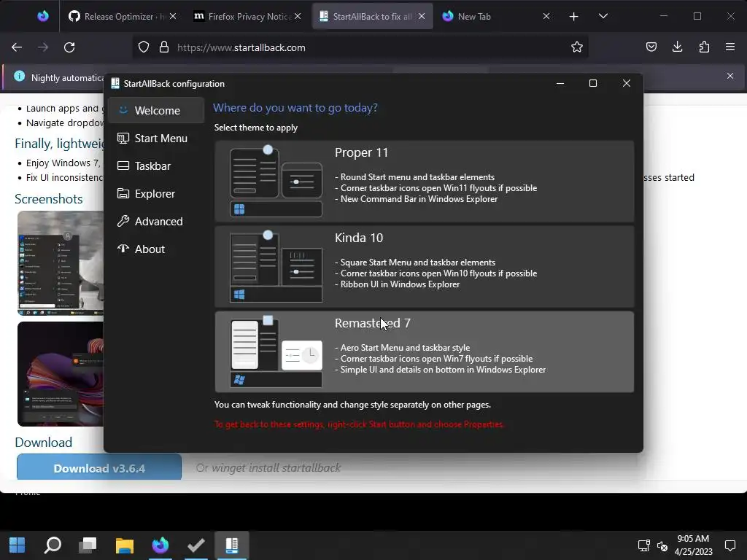Switch to the Taskbar settings page
Image resolution: width=747 pixels, height=560 pixels.
(x=156, y=166)
